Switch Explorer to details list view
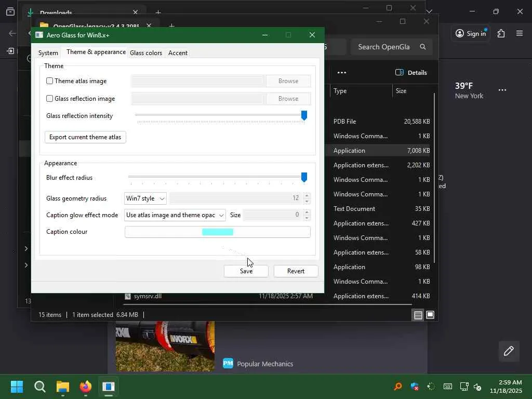Image resolution: width=532 pixels, height=399 pixels. (418, 315)
